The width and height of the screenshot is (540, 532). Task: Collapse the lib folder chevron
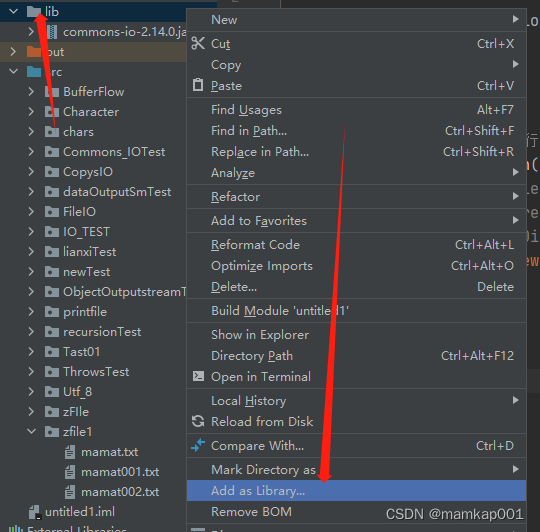pos(13,11)
